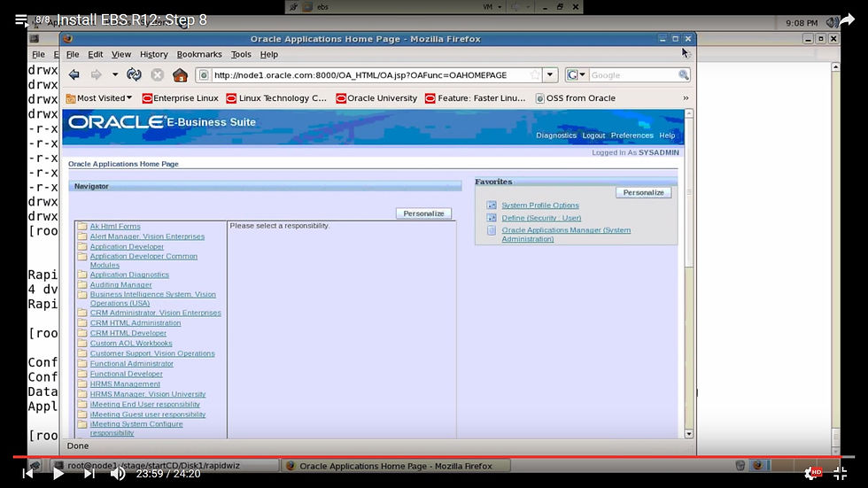Image resolution: width=868 pixels, height=488 pixels.
Task: Switch to Oracle Applications Home Page taskbar item
Action: (x=395, y=466)
